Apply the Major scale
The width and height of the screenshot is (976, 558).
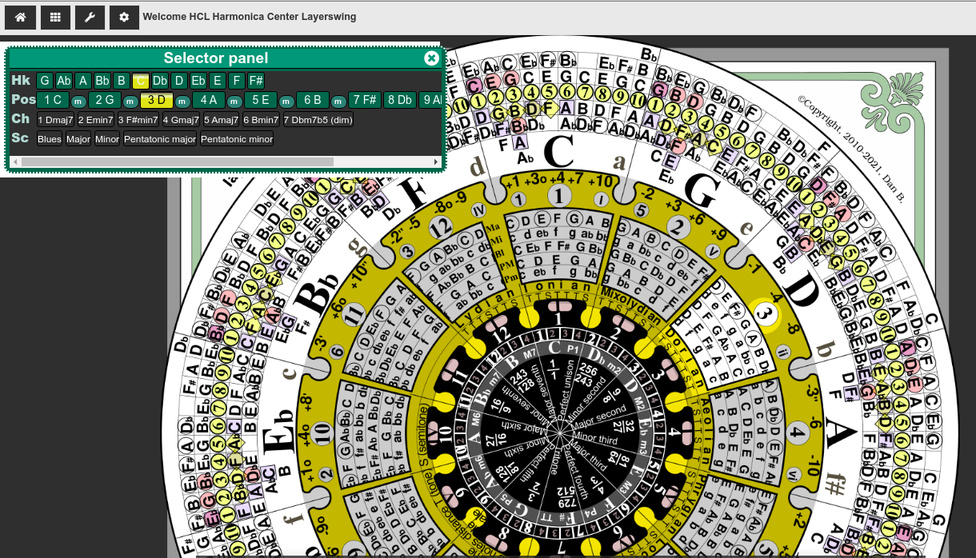coord(78,139)
